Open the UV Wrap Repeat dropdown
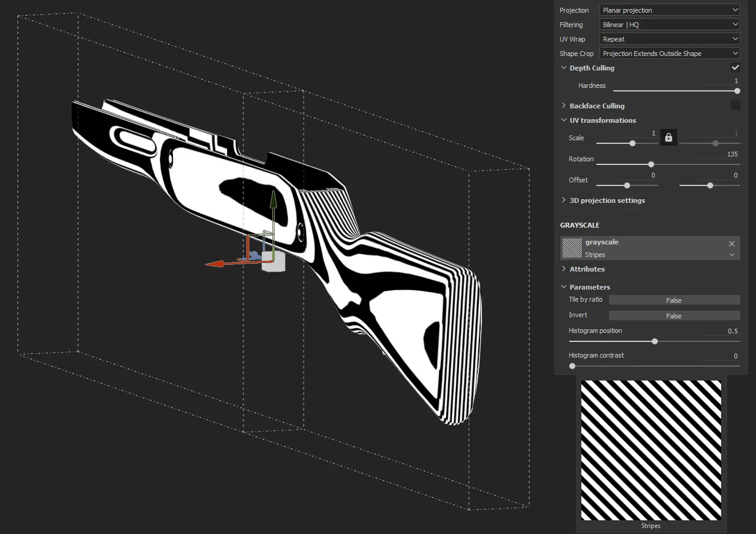The image size is (756, 534). (x=670, y=39)
